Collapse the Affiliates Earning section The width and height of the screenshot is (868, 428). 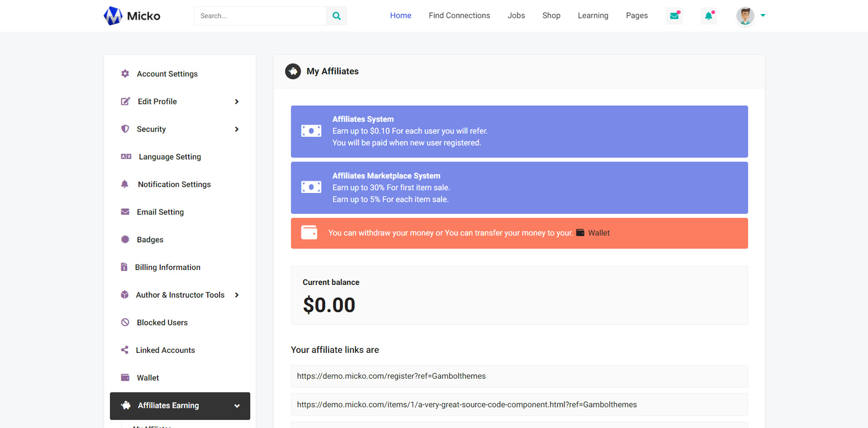[237, 406]
